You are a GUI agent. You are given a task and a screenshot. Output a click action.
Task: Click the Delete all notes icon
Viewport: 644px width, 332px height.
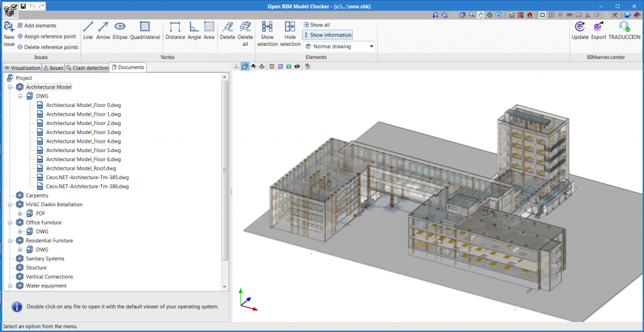pyautogui.click(x=246, y=31)
